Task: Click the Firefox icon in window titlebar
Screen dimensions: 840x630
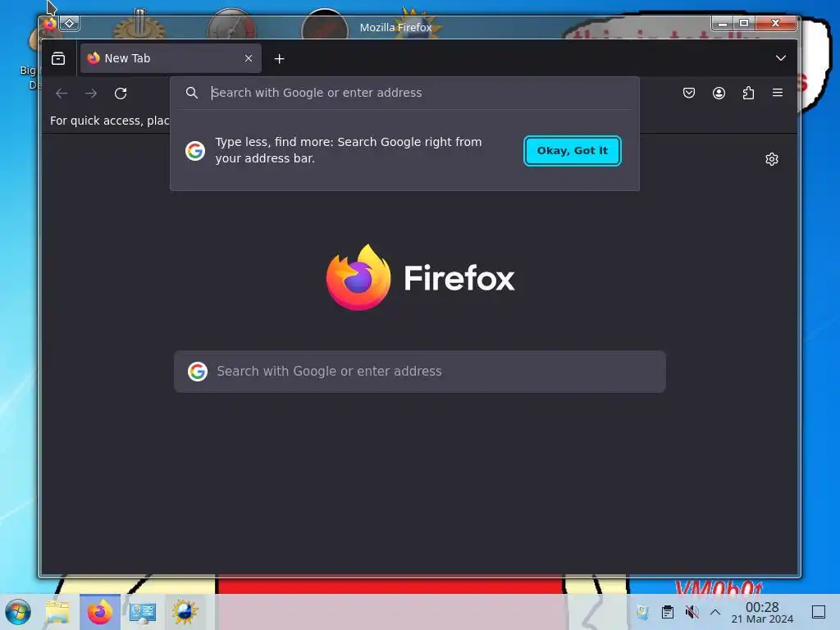Action: click(49, 24)
